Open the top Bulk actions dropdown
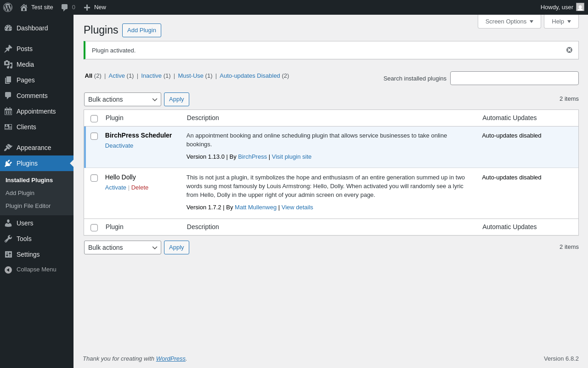The width and height of the screenshot is (588, 368). click(x=123, y=99)
